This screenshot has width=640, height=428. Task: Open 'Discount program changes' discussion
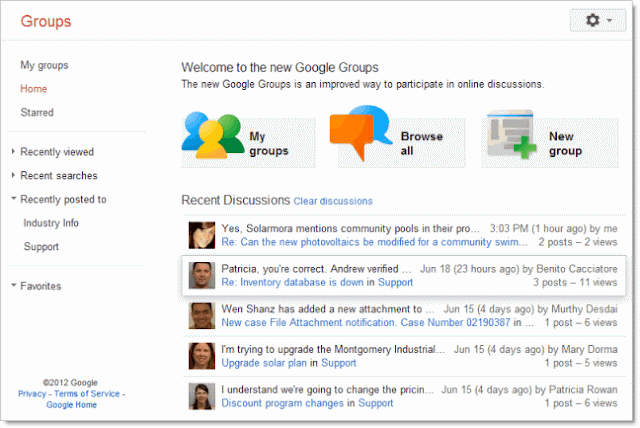click(282, 403)
